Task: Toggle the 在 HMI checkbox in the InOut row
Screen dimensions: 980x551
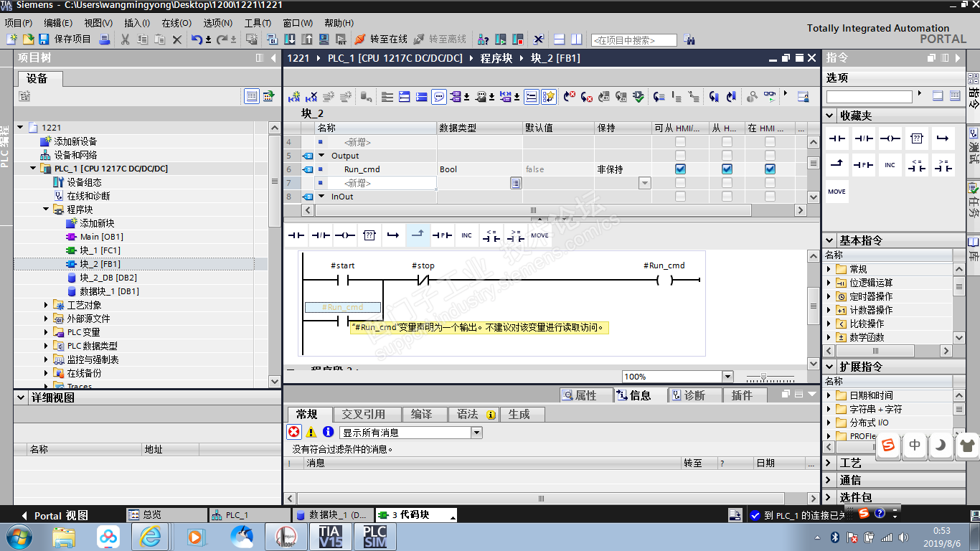Action: coord(770,197)
